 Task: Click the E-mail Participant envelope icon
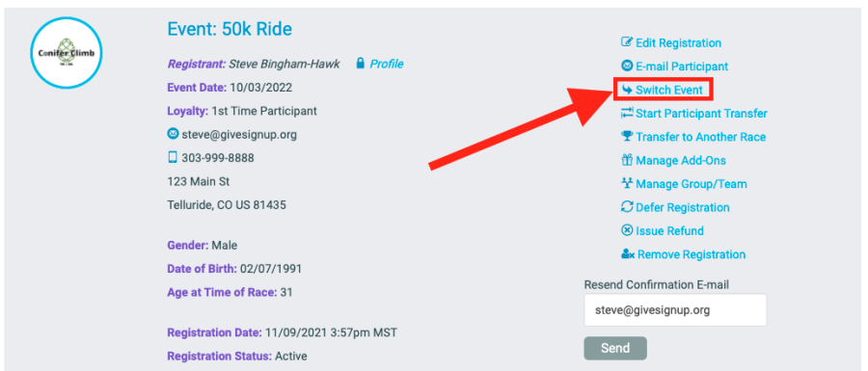(x=627, y=66)
